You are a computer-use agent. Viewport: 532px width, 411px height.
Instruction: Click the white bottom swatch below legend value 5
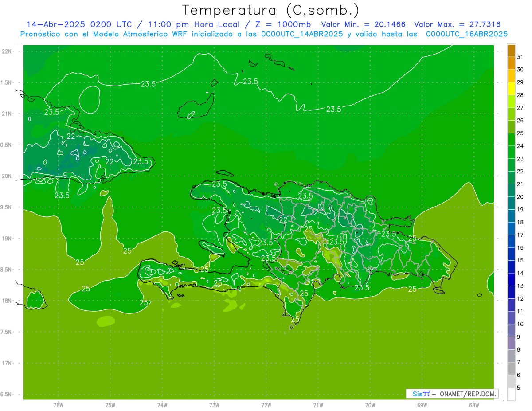tap(511, 394)
